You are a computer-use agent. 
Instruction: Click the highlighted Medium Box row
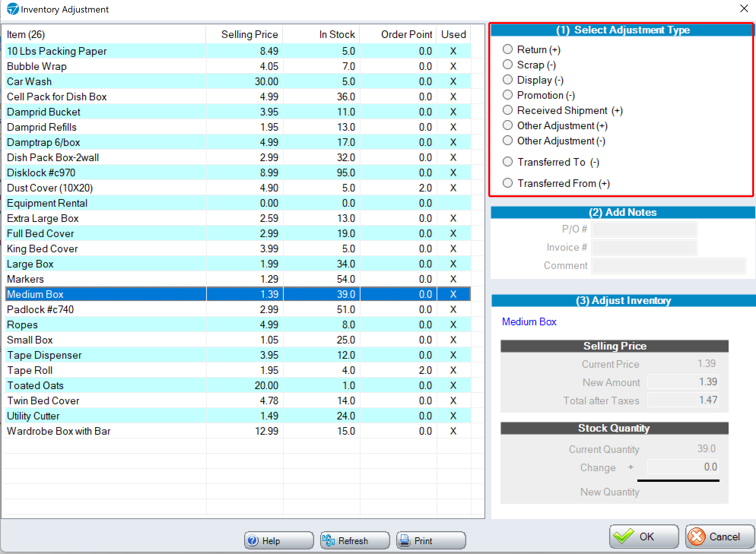coord(238,294)
